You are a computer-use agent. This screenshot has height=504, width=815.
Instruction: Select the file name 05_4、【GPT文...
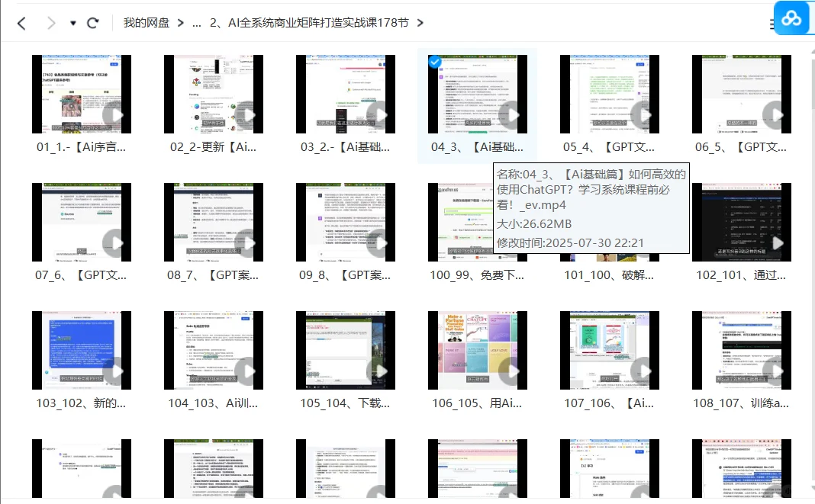point(610,147)
